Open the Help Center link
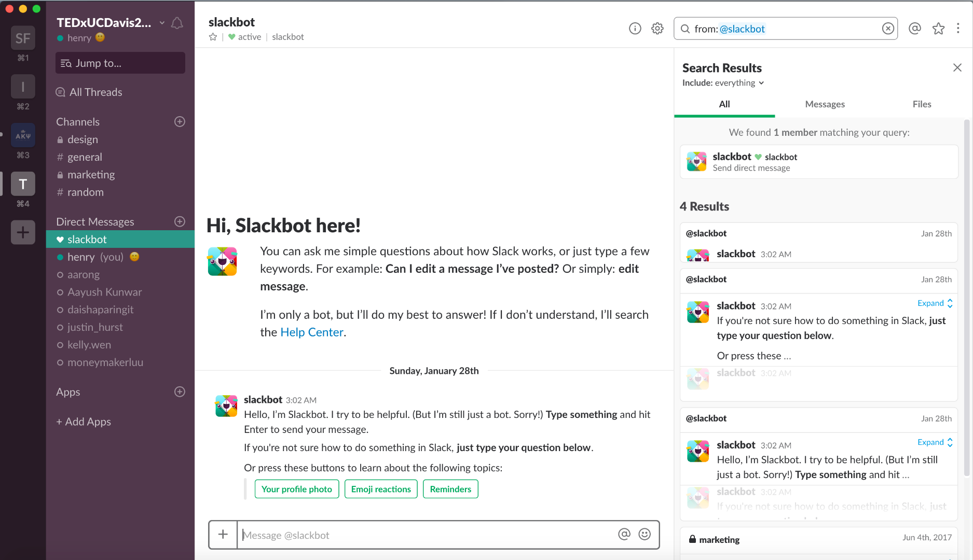Image resolution: width=973 pixels, height=560 pixels. [311, 332]
